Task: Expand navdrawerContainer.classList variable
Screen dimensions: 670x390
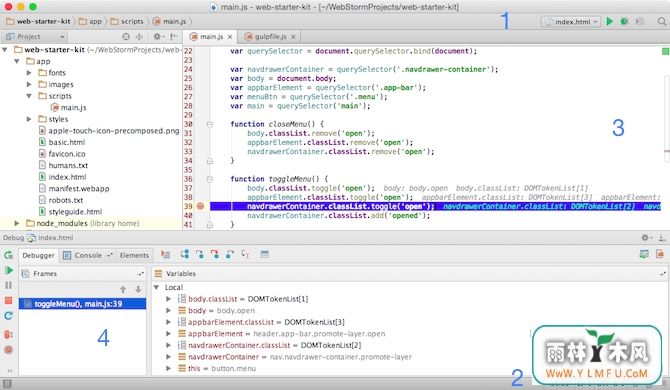Action: pos(169,345)
